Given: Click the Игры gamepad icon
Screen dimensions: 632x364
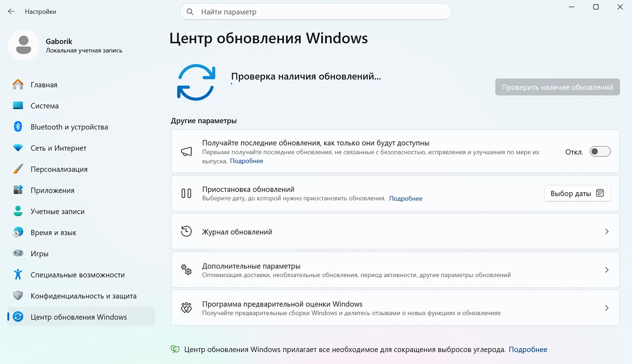Looking at the screenshot, I should pyautogui.click(x=18, y=253).
